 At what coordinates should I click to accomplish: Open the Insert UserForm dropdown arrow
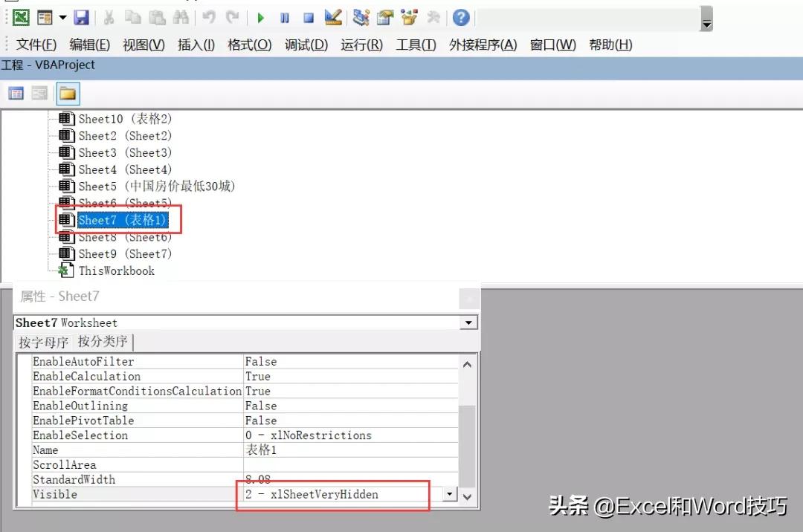(62, 16)
